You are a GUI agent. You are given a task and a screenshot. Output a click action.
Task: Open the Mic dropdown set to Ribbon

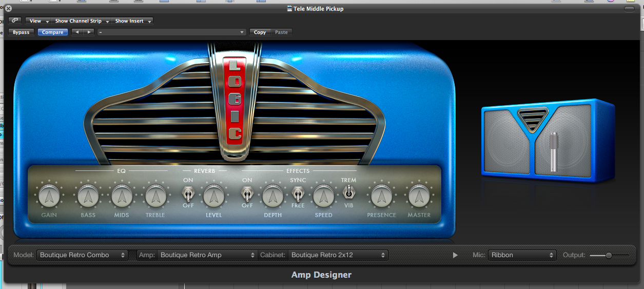522,255
